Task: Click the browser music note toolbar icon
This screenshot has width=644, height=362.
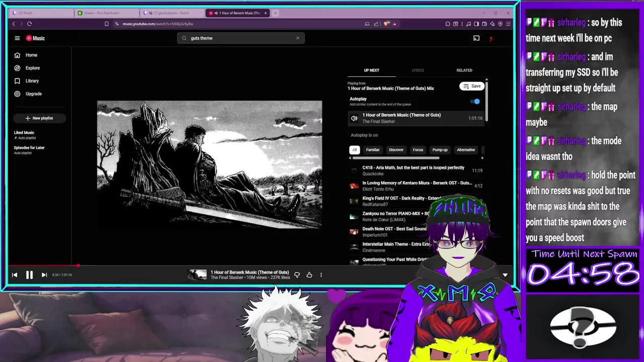Action: pyautogui.click(x=469, y=24)
